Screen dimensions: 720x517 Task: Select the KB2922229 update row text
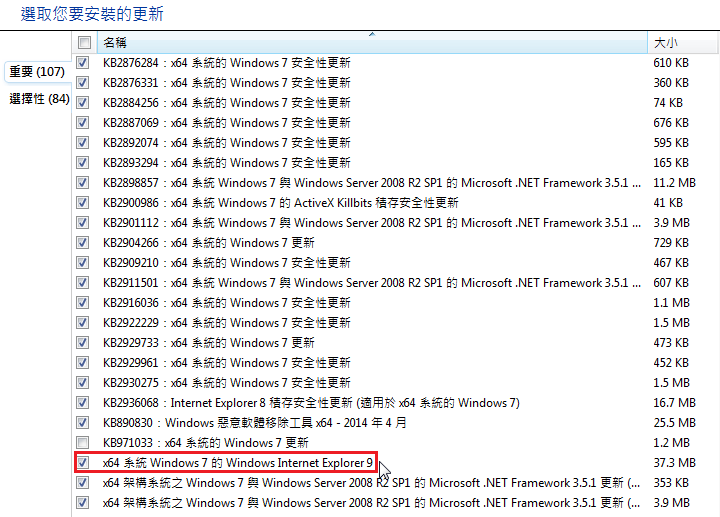pos(227,323)
